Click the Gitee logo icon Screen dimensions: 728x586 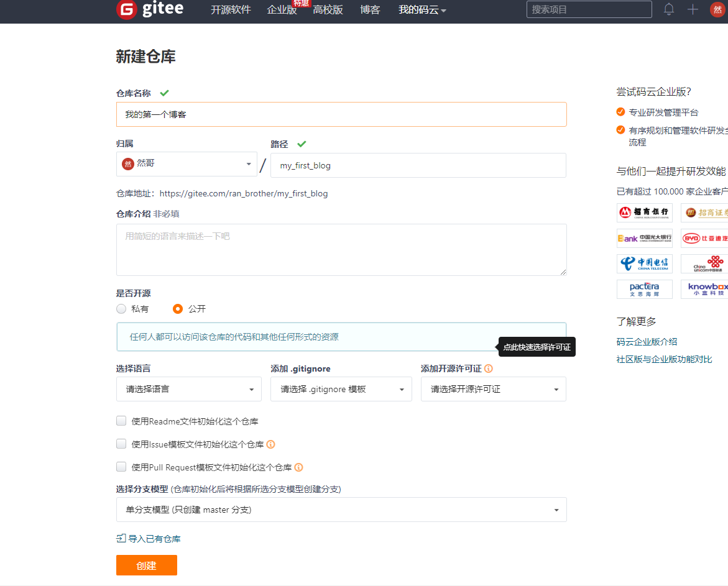(x=126, y=9)
